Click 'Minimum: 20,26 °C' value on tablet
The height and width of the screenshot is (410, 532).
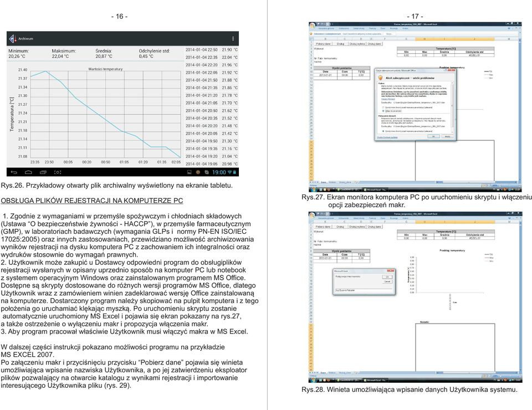[19, 54]
